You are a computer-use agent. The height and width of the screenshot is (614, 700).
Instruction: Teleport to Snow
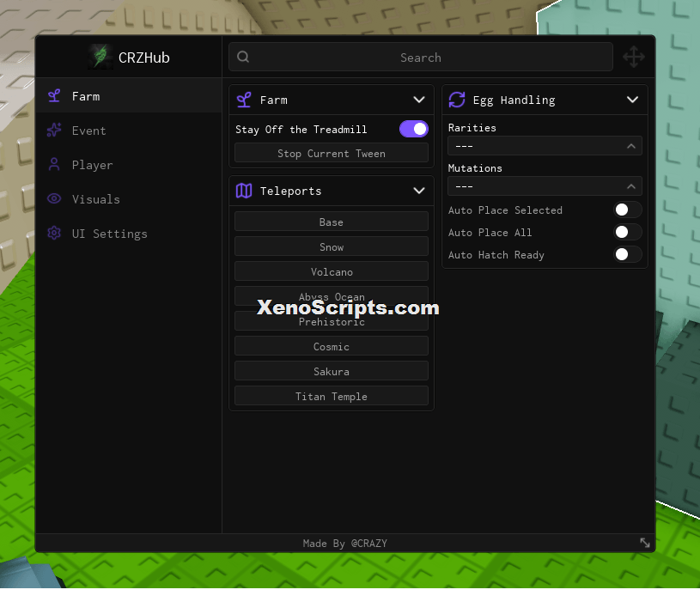click(332, 246)
